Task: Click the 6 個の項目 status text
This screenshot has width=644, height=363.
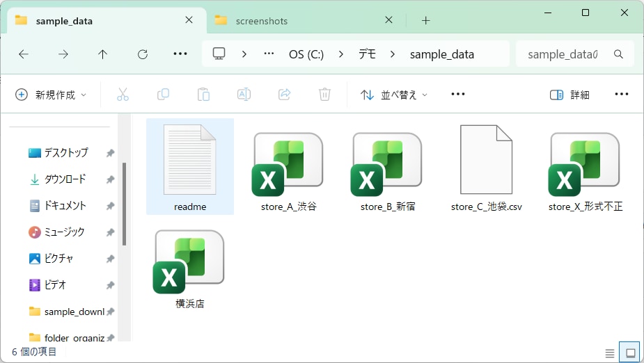Action: (x=34, y=352)
